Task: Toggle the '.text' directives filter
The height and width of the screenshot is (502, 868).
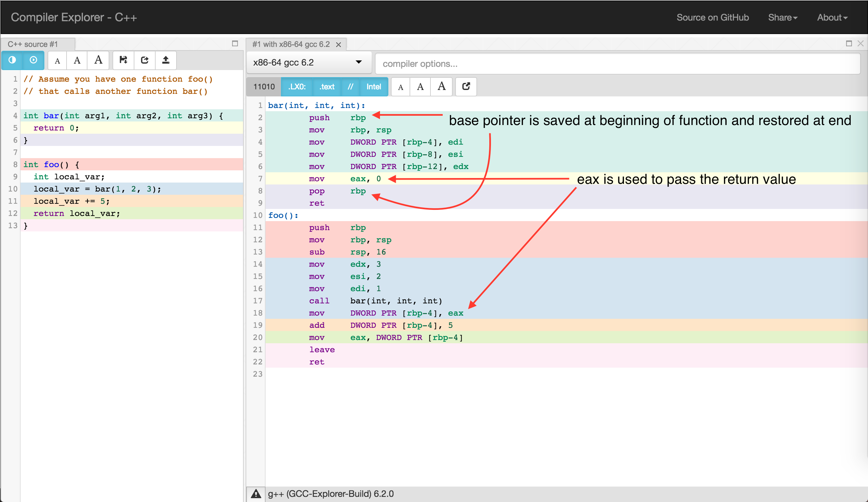Action: [x=327, y=87]
